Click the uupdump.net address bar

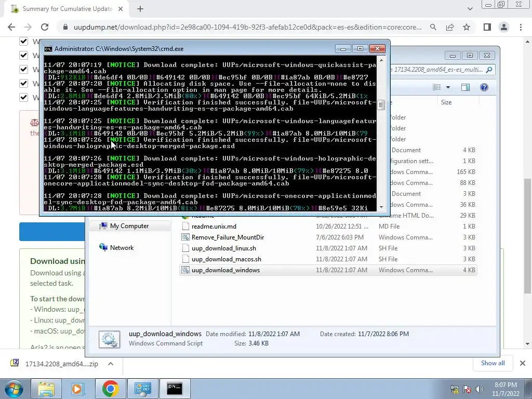point(248,27)
